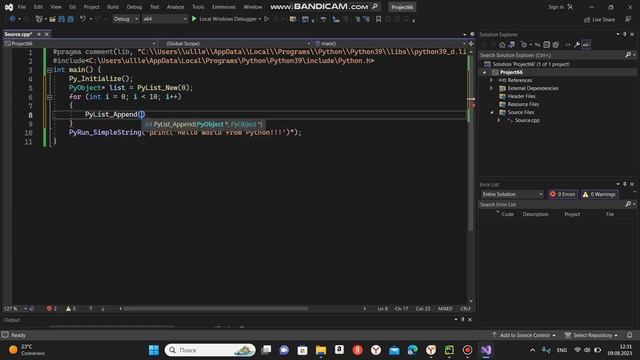Click the split editor icon above scrollbar
640x360 pixels.
471,43
